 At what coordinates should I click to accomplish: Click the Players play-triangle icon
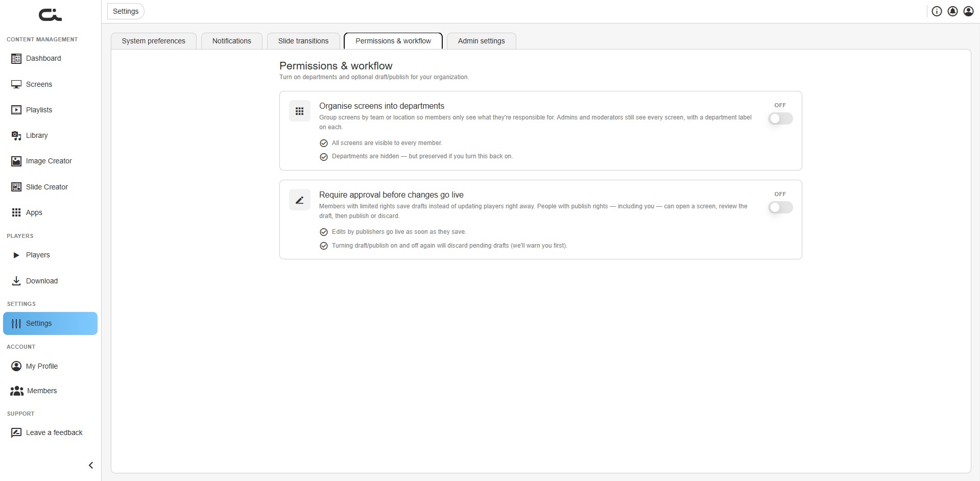pyautogui.click(x=16, y=255)
